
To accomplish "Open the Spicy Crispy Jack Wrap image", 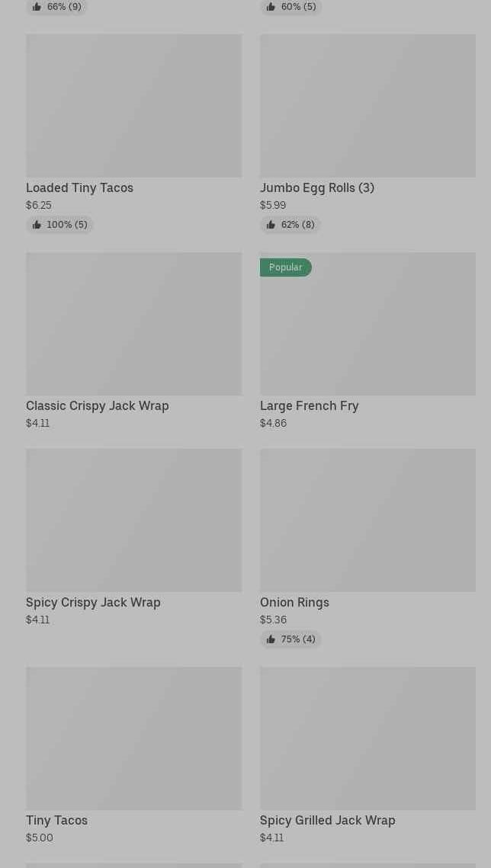I will click(134, 520).
